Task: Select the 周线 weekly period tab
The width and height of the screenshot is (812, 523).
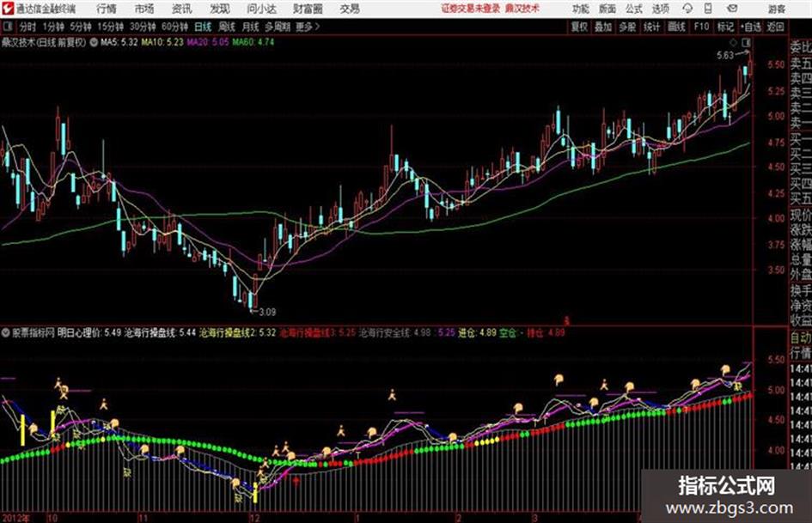Action: pos(228,27)
